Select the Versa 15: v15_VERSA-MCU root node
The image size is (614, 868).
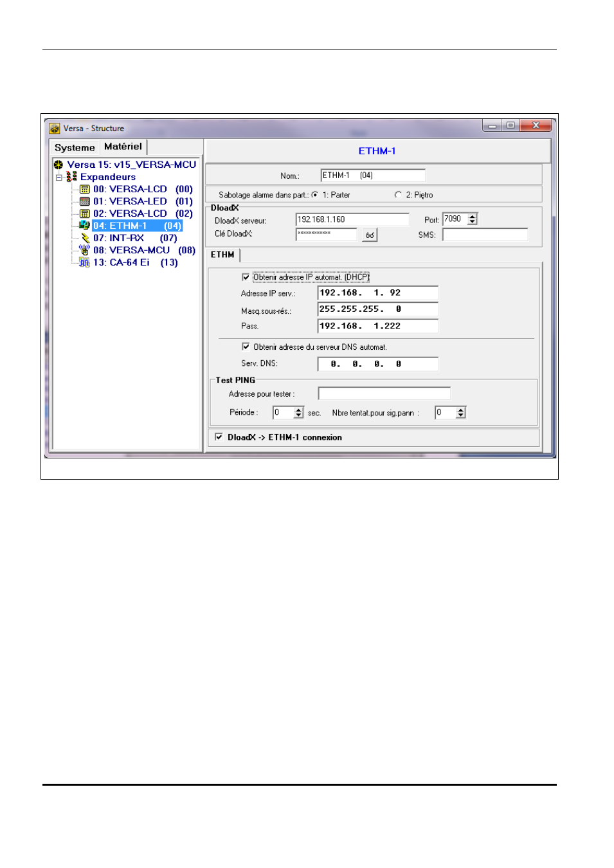(x=132, y=165)
